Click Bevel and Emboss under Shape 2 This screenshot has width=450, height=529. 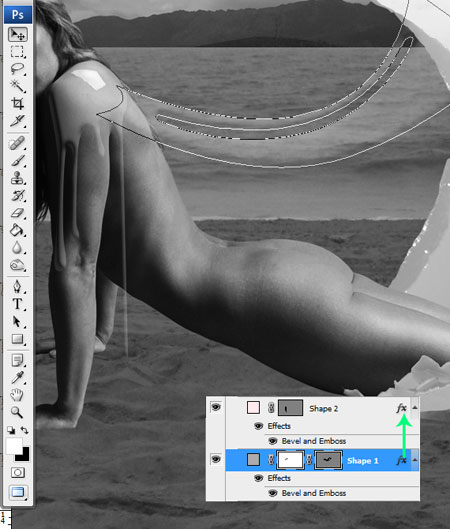coord(314,441)
